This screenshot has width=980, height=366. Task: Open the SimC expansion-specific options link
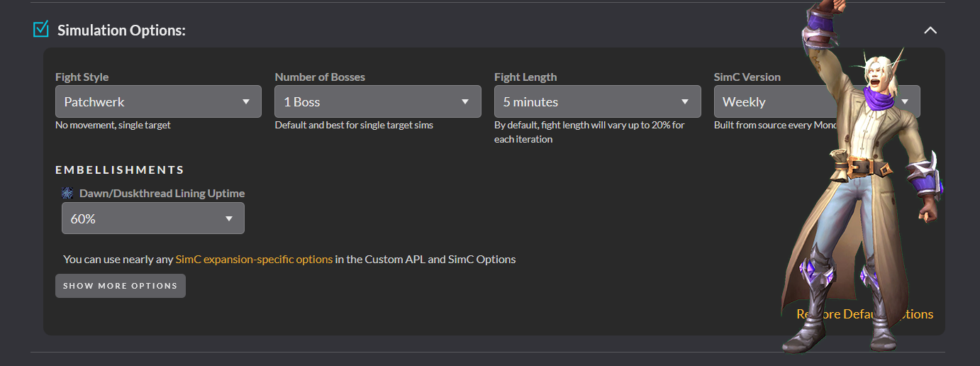tap(254, 259)
